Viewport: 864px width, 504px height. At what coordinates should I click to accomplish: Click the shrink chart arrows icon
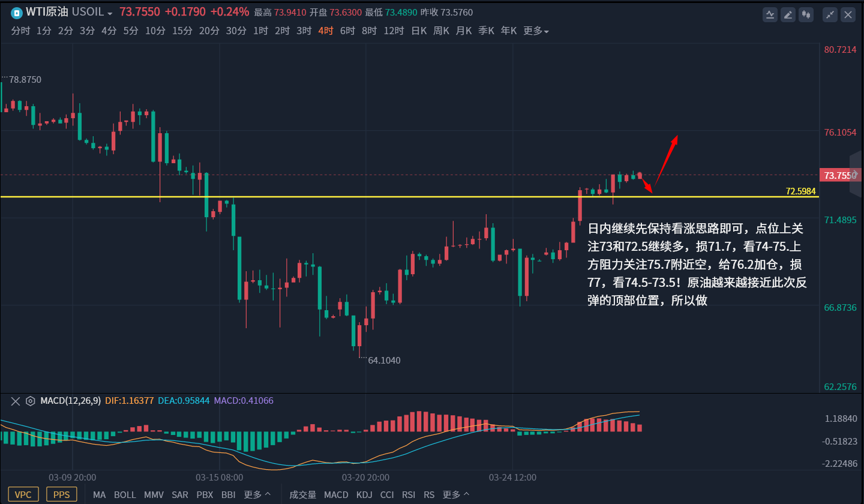(830, 15)
